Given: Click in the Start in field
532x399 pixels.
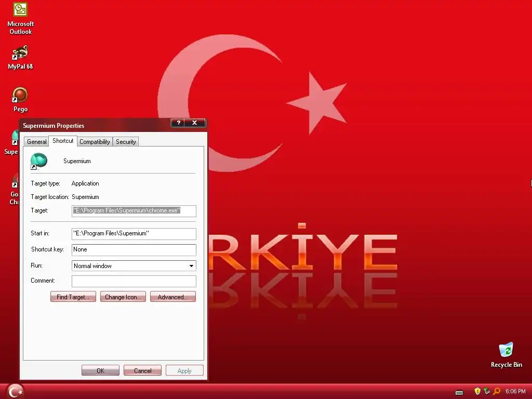Looking at the screenshot, I should (134, 233).
